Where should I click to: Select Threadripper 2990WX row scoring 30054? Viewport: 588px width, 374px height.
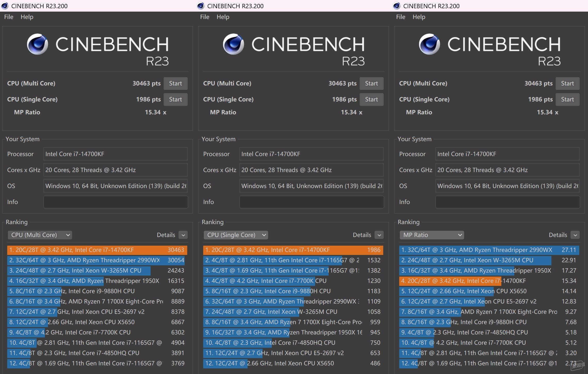(x=97, y=260)
